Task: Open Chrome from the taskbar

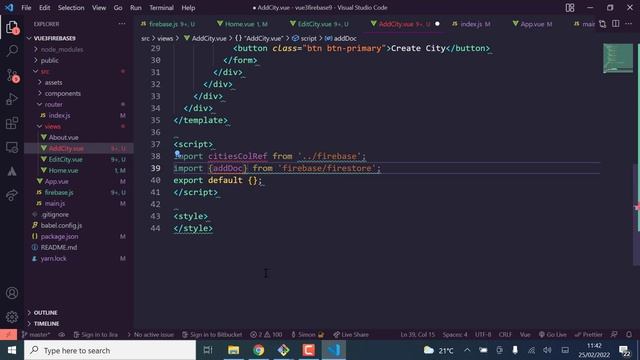Action: 258,350
